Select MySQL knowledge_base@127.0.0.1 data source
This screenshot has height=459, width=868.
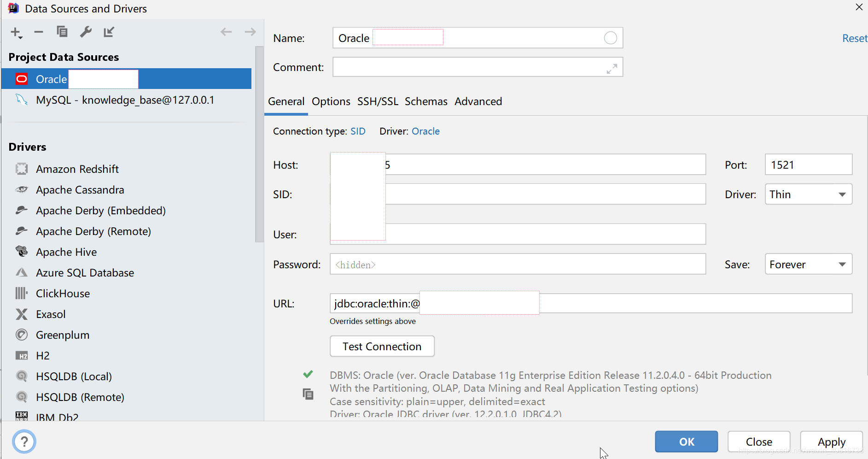click(126, 100)
